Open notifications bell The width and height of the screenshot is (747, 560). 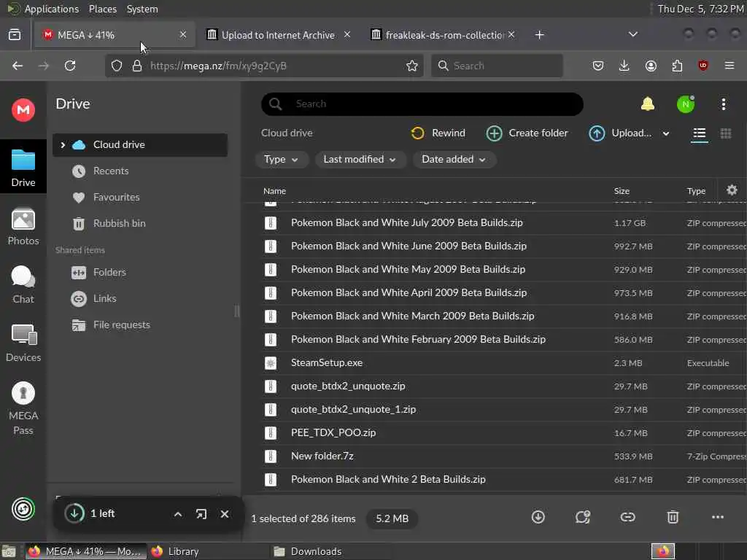(x=648, y=104)
